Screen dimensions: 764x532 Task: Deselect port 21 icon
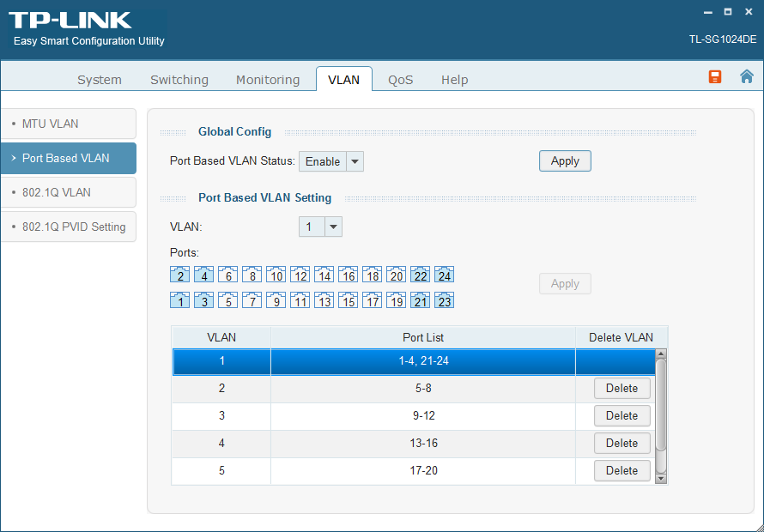tap(421, 299)
